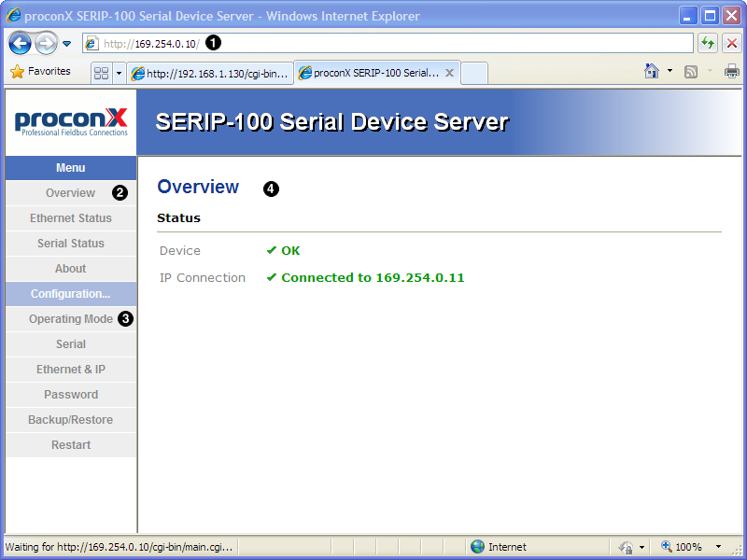The height and width of the screenshot is (560, 747).
Task: Open the Password configuration page
Action: (x=71, y=395)
